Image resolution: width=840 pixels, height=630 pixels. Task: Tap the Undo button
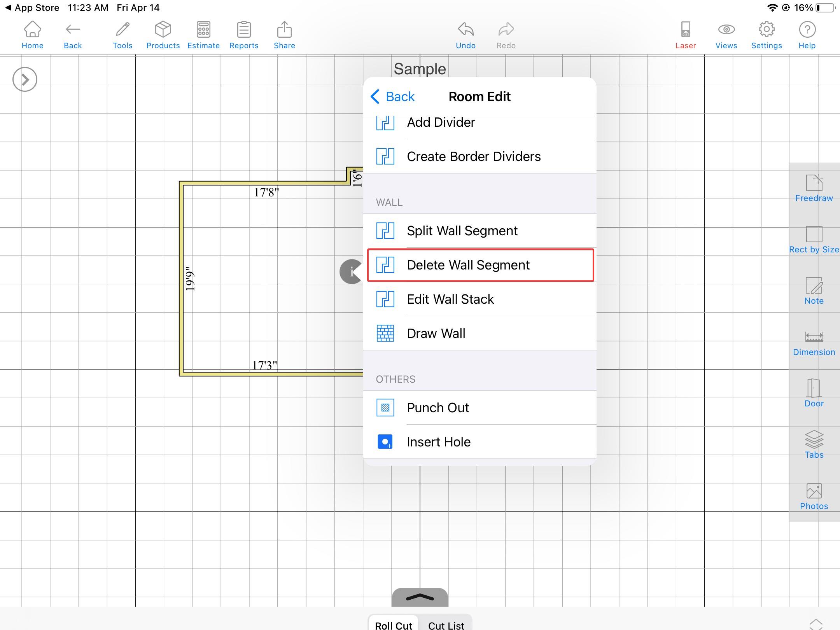[x=465, y=35]
